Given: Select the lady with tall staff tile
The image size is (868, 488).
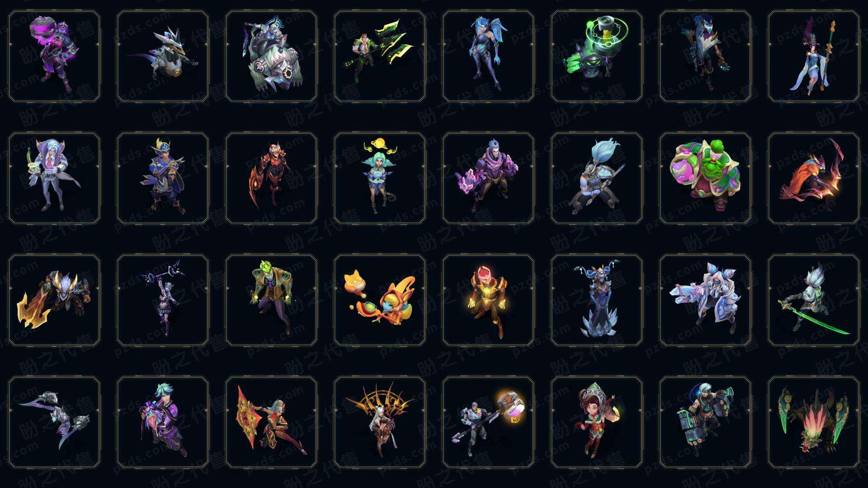Looking at the screenshot, I should pyautogui.click(x=814, y=56).
